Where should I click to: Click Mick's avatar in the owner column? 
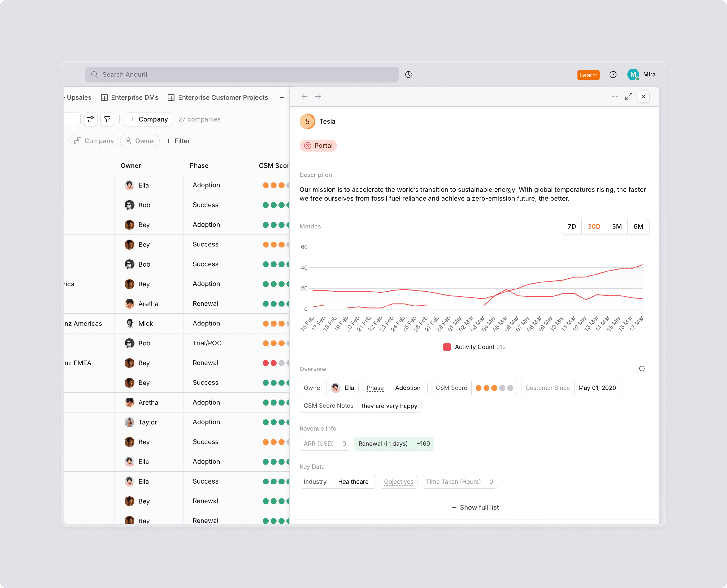click(x=129, y=324)
